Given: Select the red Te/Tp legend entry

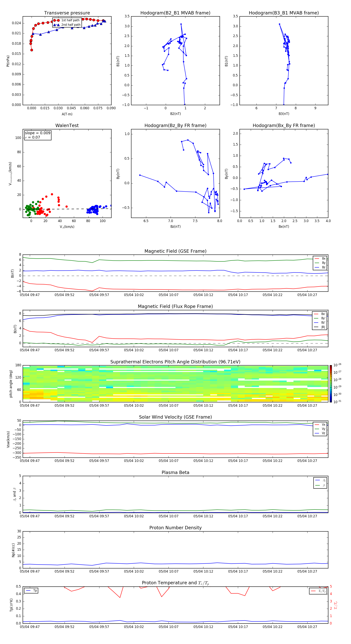Looking at the screenshot, I should (x=318, y=591).
